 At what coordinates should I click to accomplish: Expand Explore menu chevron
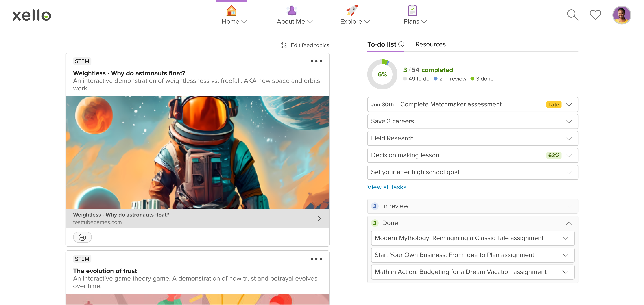point(367,22)
